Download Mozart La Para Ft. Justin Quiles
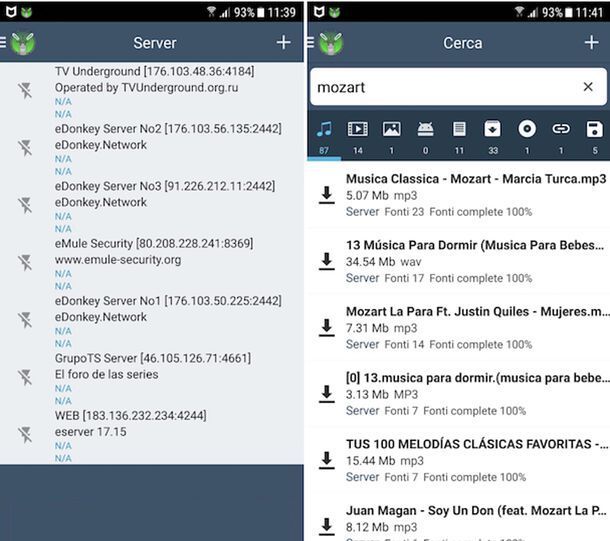The image size is (610, 541). point(327,327)
